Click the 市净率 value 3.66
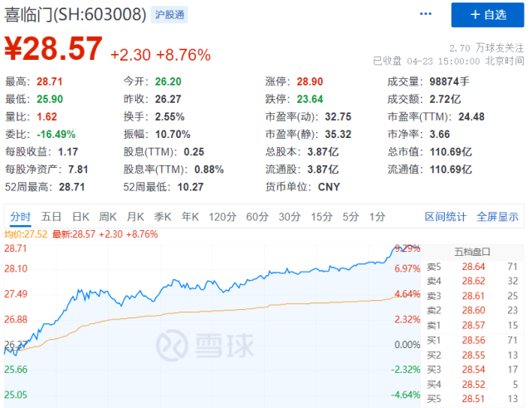532x408 pixels. click(439, 135)
